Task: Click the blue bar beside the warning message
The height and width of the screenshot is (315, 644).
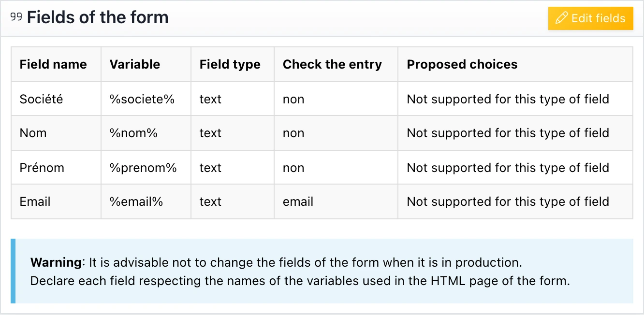Action: click(13, 272)
